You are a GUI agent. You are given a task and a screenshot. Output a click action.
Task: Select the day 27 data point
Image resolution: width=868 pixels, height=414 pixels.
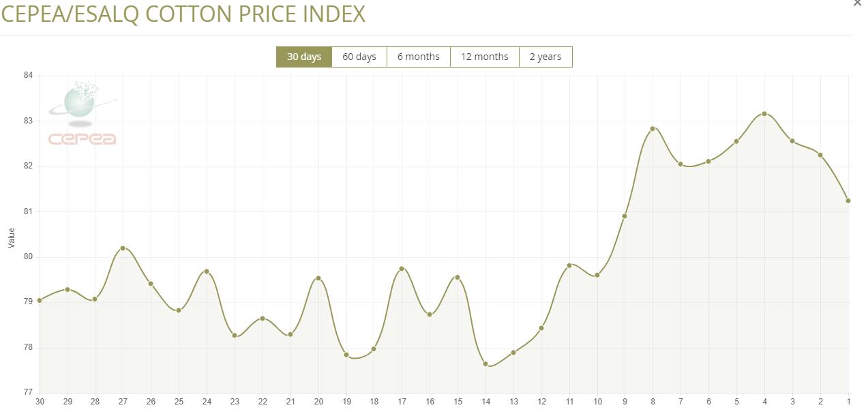coord(123,248)
